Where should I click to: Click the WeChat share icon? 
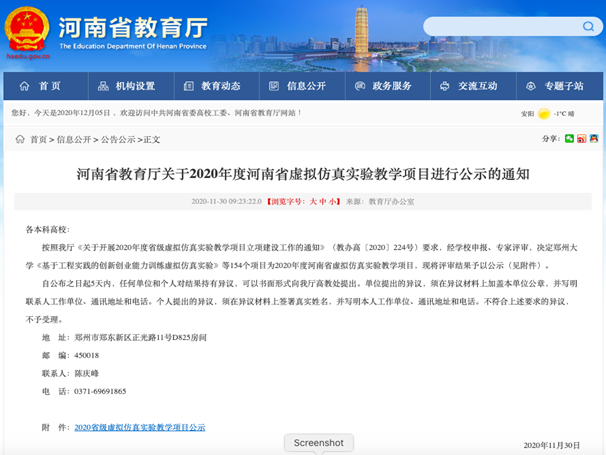click(x=569, y=139)
